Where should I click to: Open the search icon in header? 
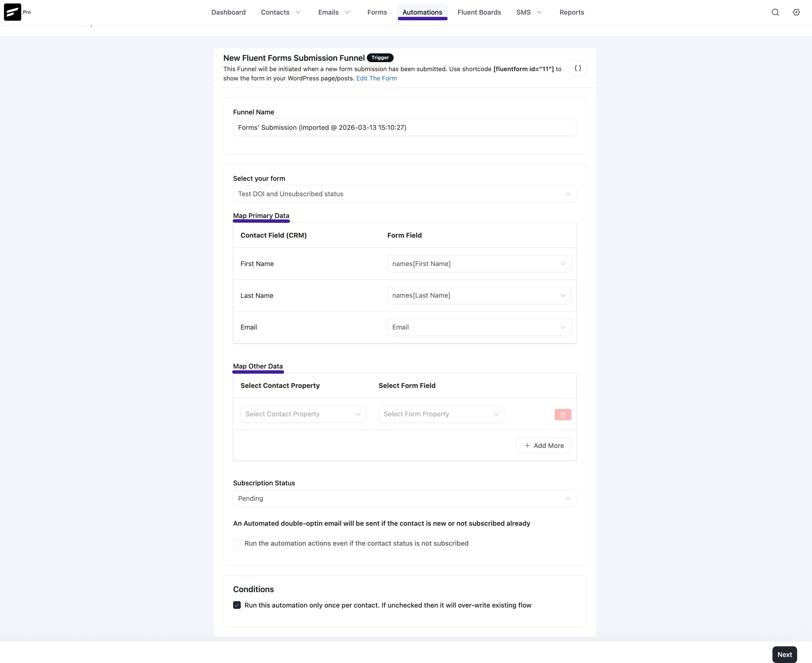click(775, 12)
